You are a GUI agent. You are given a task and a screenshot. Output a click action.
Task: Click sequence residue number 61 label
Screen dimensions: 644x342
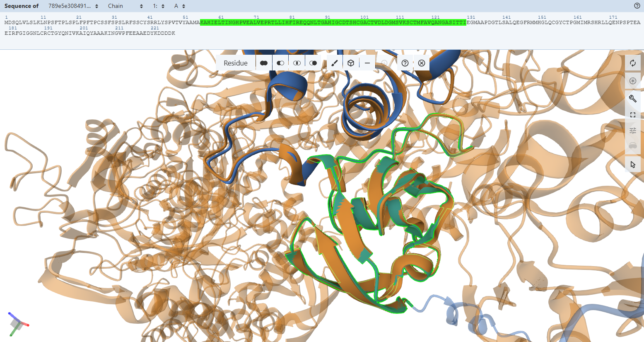221,17
